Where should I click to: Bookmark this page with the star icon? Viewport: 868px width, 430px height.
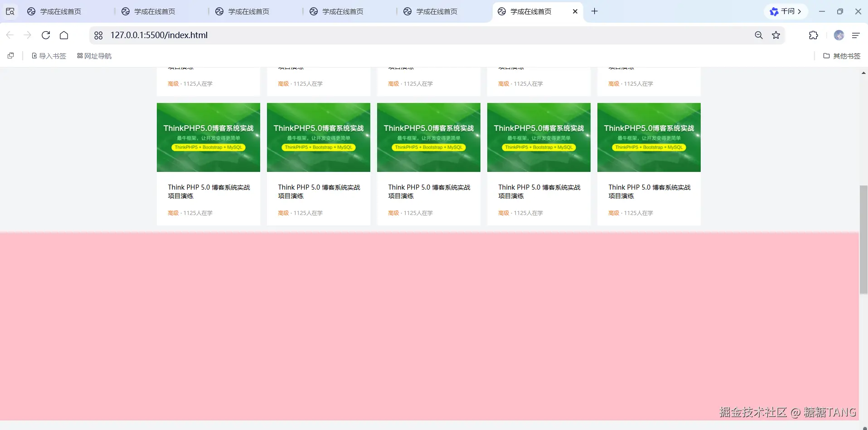(776, 35)
